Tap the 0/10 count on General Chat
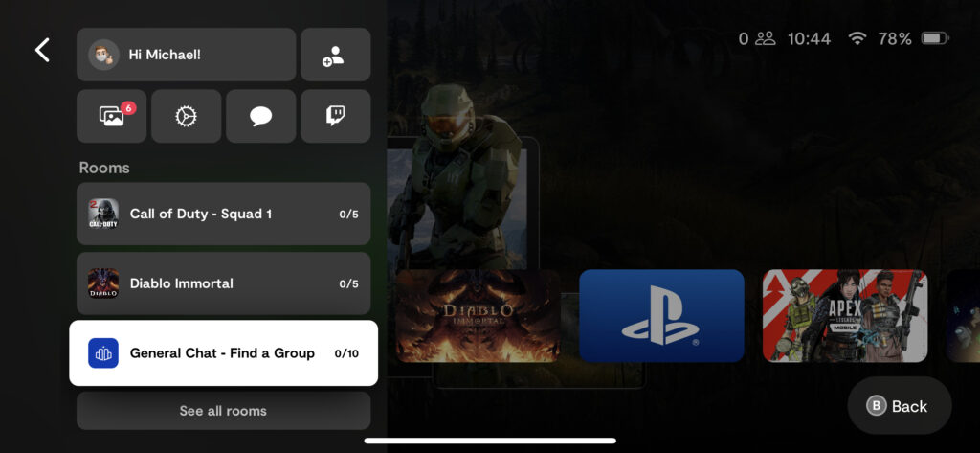 point(346,353)
